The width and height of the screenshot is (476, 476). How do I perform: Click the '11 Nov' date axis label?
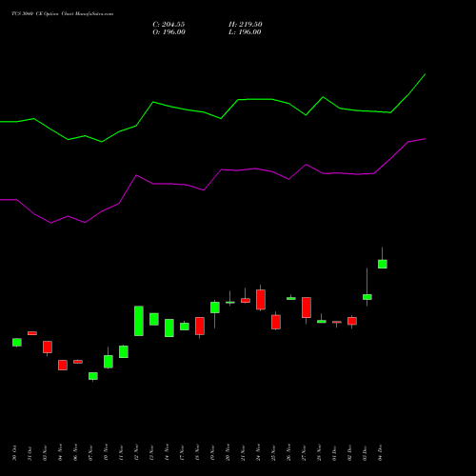(x=121, y=452)
